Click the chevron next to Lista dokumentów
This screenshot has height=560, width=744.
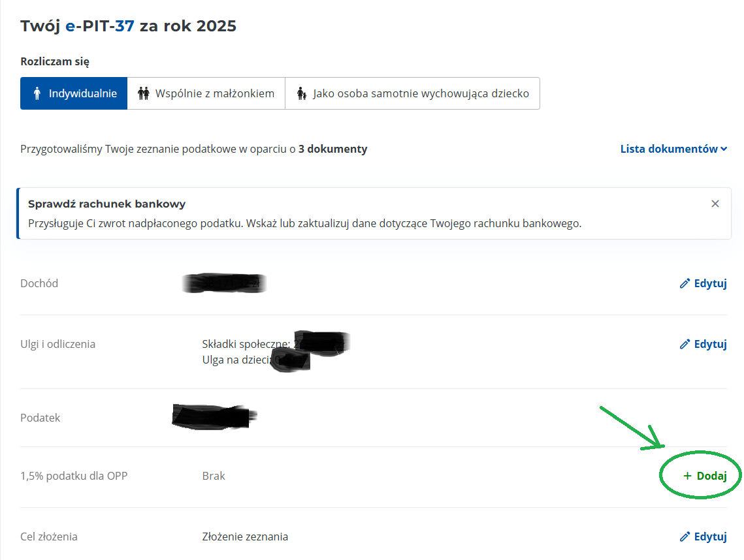[x=724, y=149]
